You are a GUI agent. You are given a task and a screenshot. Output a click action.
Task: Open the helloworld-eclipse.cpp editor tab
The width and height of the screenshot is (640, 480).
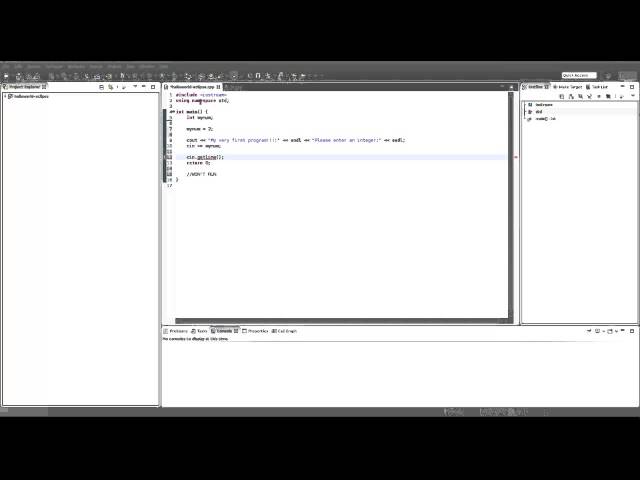pos(192,87)
